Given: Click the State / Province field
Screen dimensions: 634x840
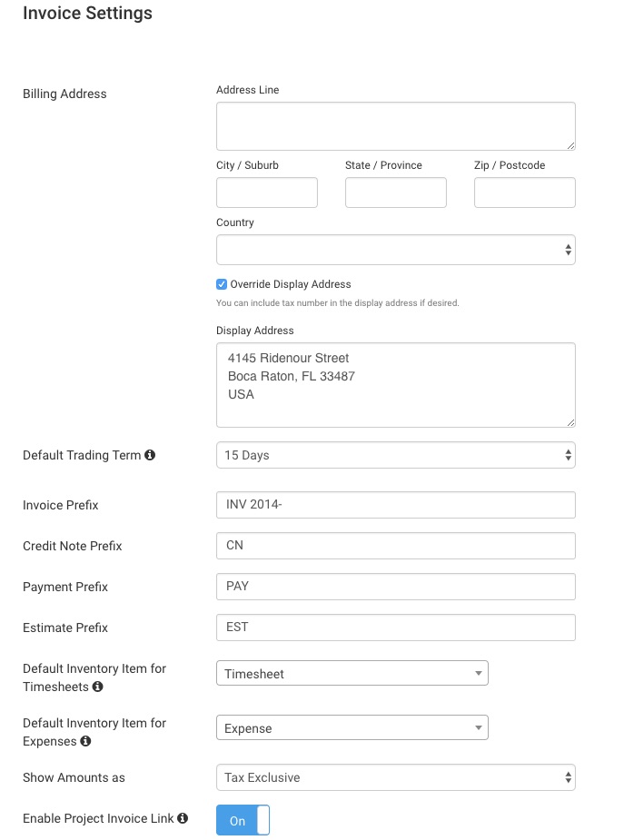Looking at the screenshot, I should (x=395, y=193).
